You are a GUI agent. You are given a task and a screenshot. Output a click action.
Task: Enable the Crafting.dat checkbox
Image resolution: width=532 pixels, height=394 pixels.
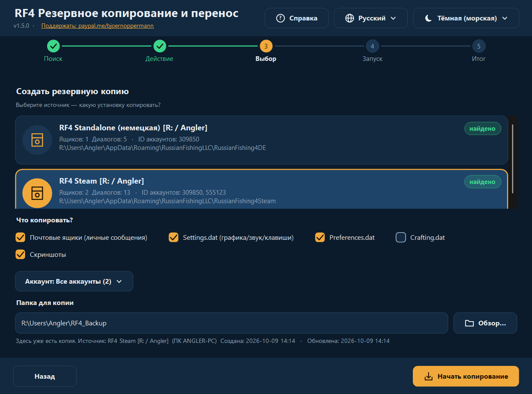tap(401, 237)
